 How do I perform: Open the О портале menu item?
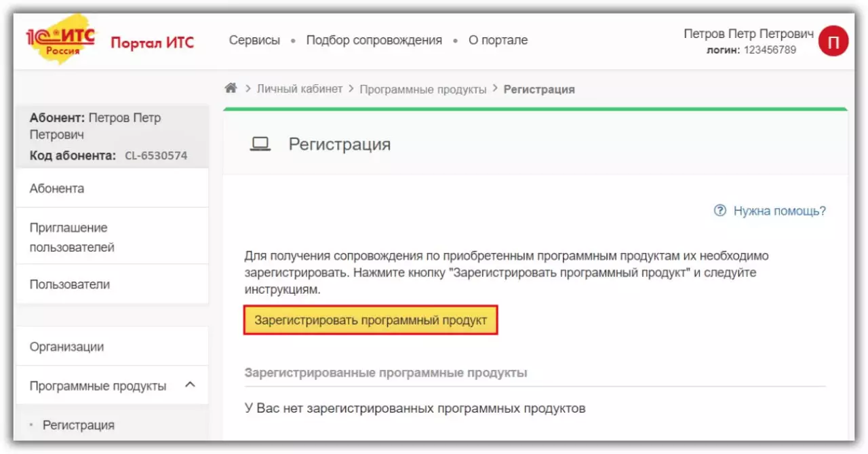[x=498, y=40]
